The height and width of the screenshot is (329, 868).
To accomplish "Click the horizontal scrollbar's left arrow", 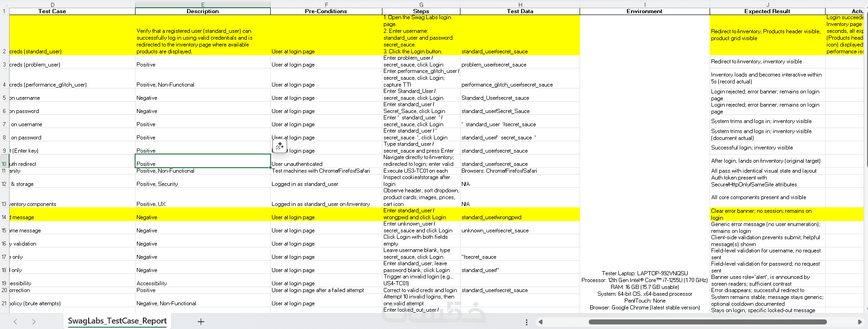I will click(540, 322).
